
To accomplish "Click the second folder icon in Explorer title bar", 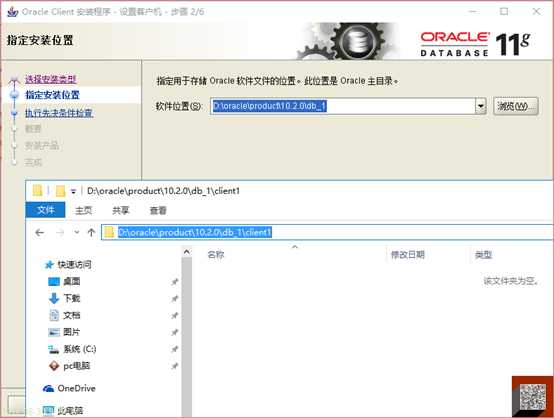I will pos(60,191).
